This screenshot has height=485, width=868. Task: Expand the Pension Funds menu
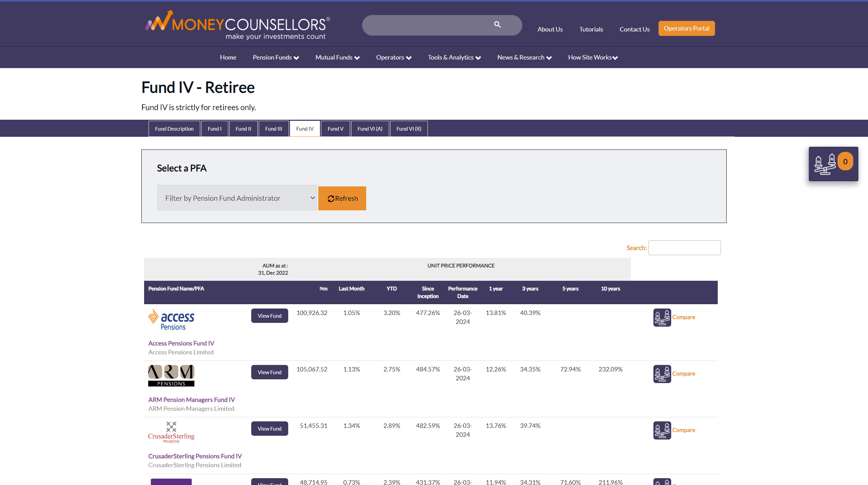pyautogui.click(x=276, y=57)
